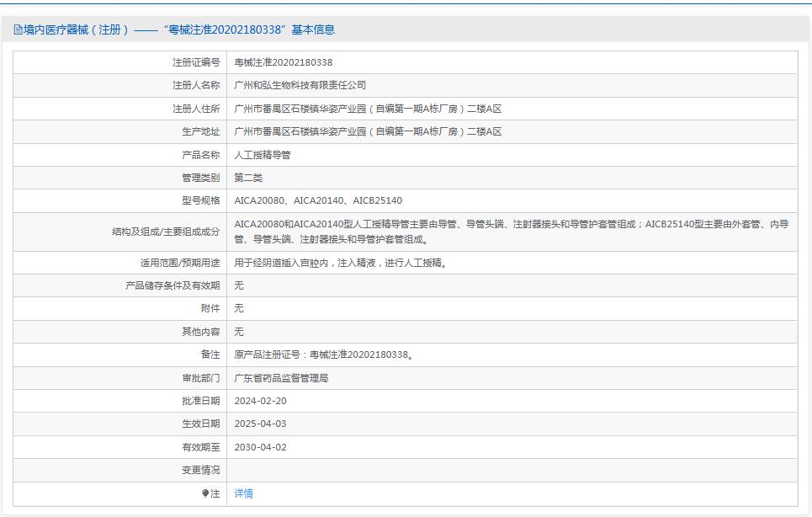Click the 管理类别 value 第二类
Viewport: 812px width, 517px height.
[247, 179]
